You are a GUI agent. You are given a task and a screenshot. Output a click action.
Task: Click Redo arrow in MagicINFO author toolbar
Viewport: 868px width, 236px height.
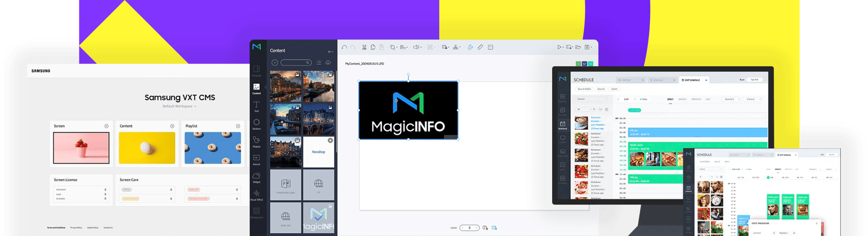pyautogui.click(x=353, y=47)
